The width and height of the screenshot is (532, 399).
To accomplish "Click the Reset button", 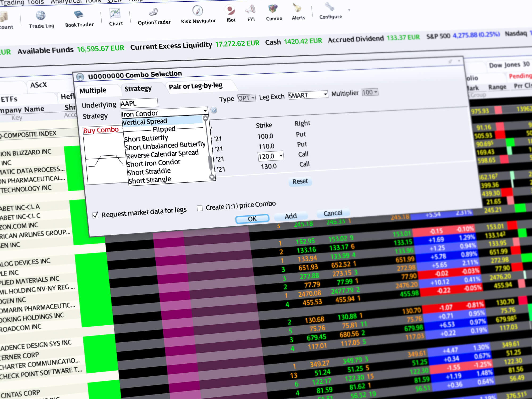I will coord(300,181).
